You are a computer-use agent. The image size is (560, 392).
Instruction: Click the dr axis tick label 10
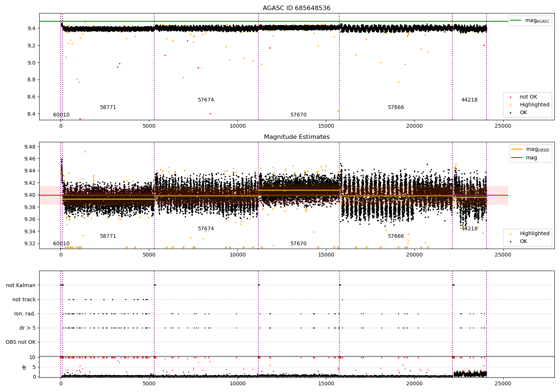(x=32, y=357)
